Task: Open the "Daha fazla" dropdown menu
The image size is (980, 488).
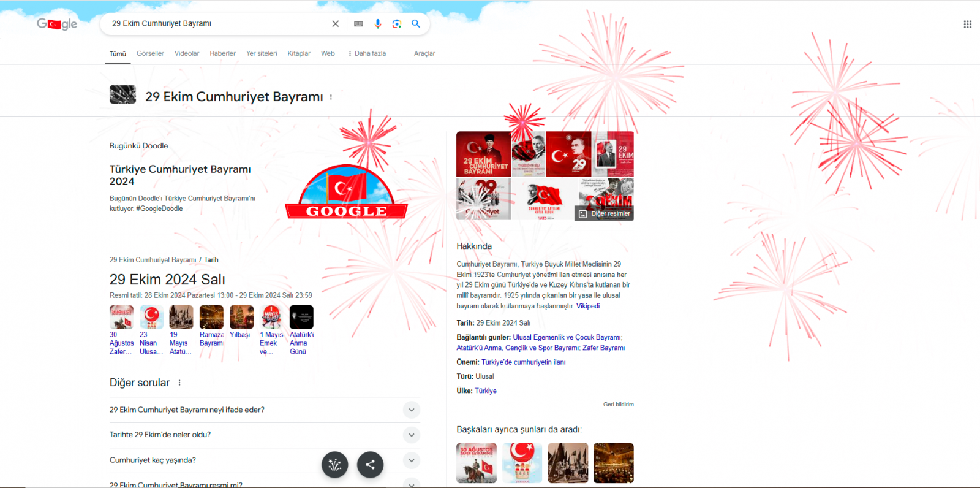Action: [x=367, y=53]
